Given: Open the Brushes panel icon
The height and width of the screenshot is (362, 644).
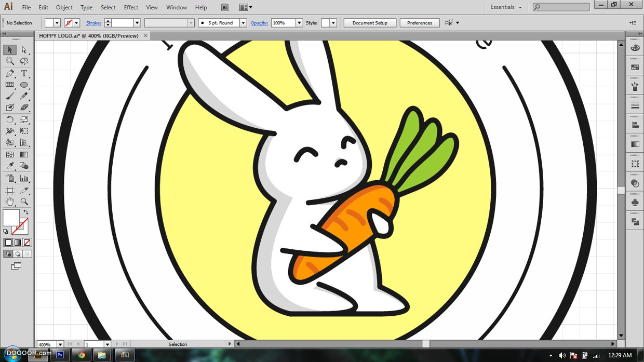Looking at the screenshot, I should tap(635, 86).
